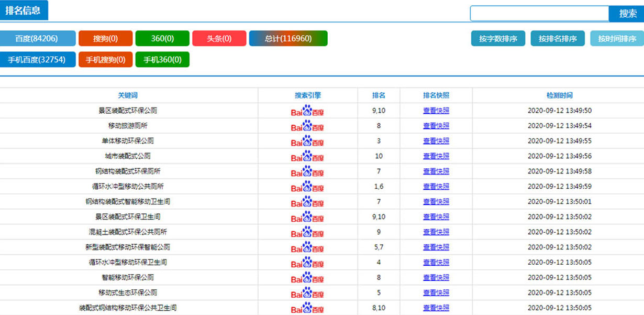Sort by time using 按时间排序
Image resolution: width=644 pixels, height=315 pixels.
tap(617, 38)
